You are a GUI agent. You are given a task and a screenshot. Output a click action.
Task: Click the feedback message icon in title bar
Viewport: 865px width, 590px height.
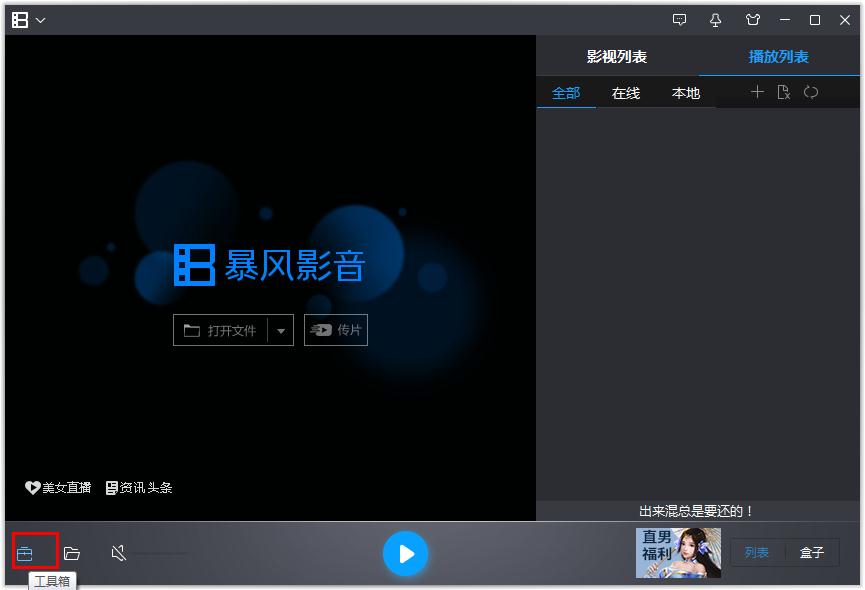(679, 19)
